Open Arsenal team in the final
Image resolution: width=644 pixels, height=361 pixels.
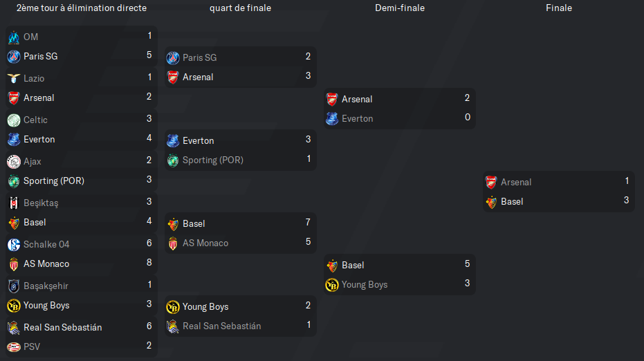point(516,183)
